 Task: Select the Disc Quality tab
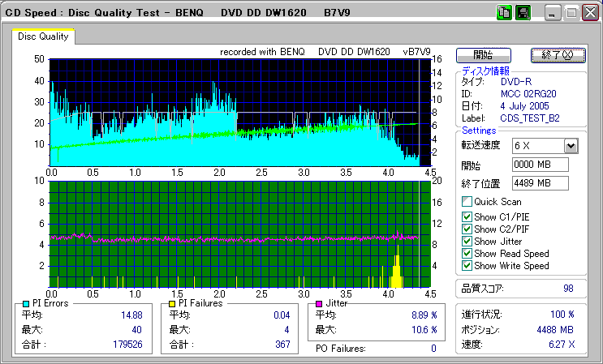point(44,36)
